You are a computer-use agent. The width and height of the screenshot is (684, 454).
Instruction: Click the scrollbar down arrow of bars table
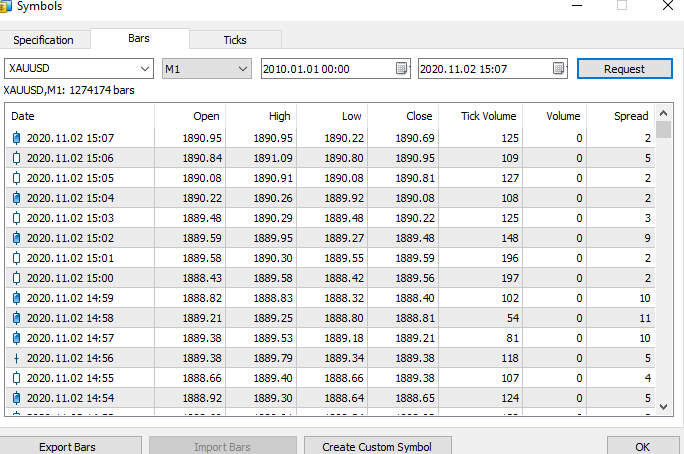(x=663, y=406)
